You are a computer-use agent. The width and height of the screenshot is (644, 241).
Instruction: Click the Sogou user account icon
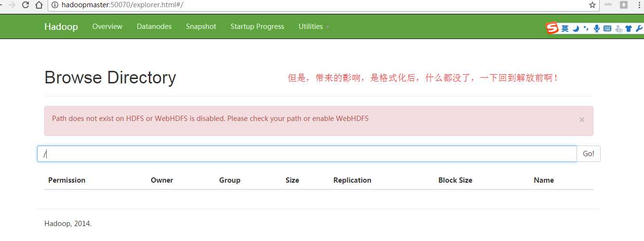pos(618,28)
